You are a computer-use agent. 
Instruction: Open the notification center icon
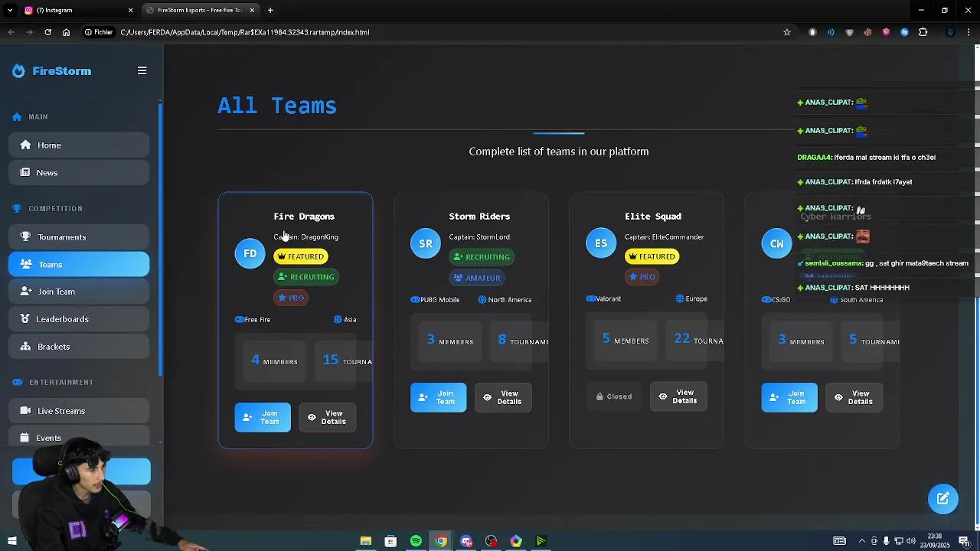(964, 541)
